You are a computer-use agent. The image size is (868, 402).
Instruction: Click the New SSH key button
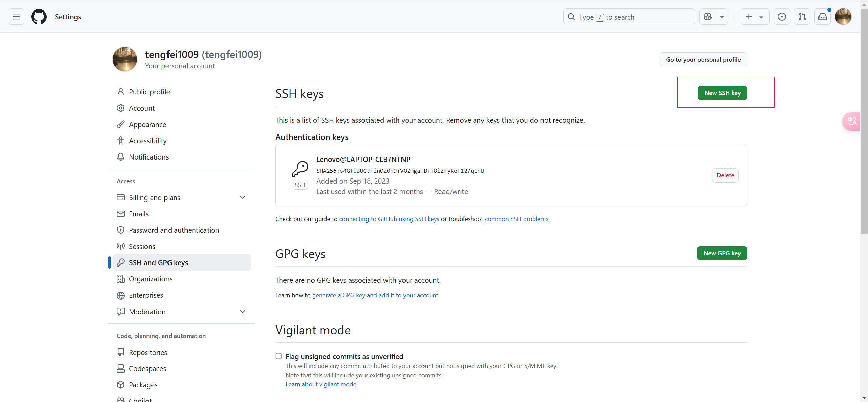[x=722, y=93]
